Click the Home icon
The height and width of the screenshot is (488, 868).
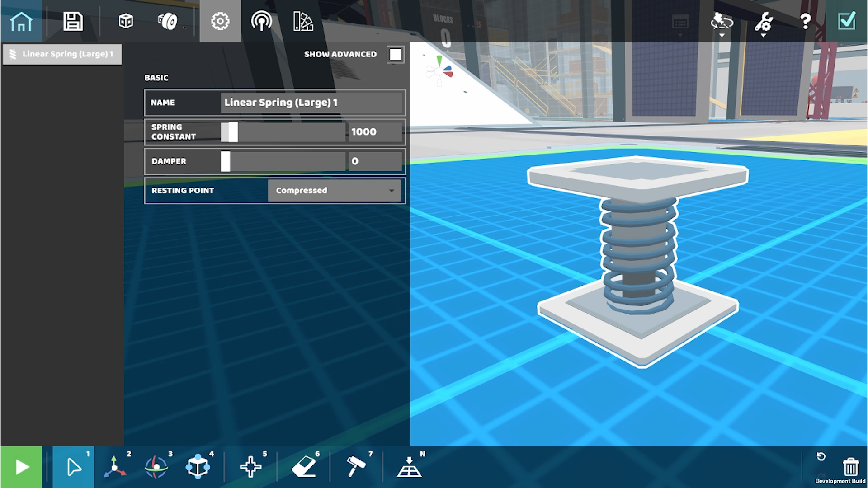pyautogui.click(x=21, y=21)
